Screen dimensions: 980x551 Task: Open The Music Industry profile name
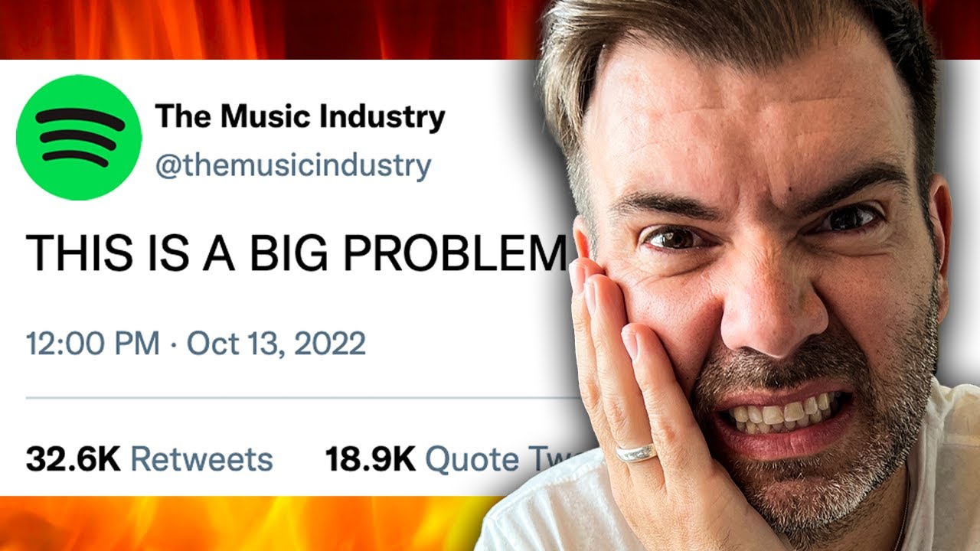tap(299, 118)
